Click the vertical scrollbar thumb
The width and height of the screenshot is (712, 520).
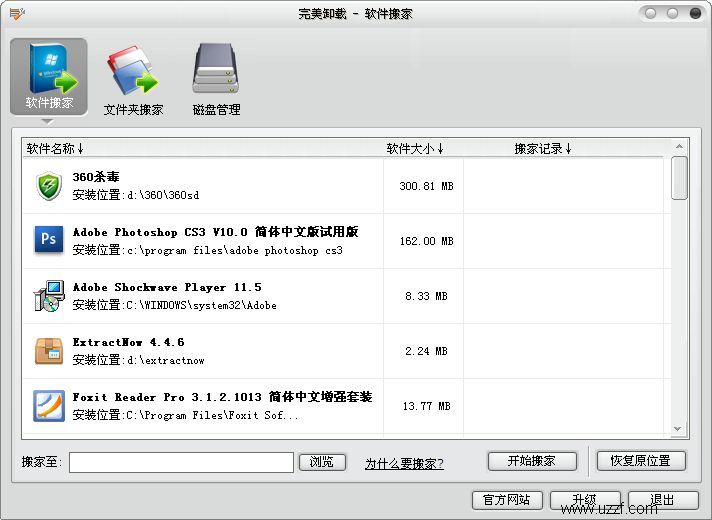click(679, 178)
